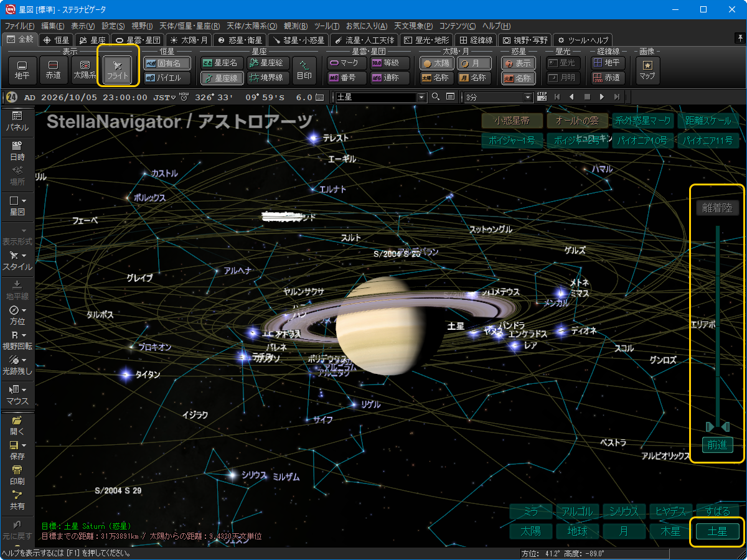This screenshot has height=560, width=747.
Task: Click the forward play button
Action: (x=602, y=97)
